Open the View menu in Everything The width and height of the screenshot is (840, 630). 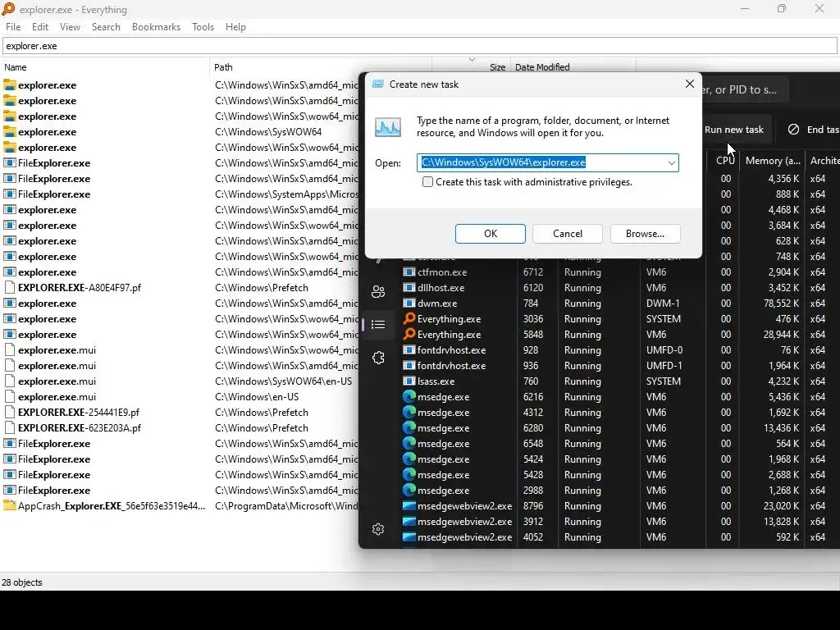[71, 27]
